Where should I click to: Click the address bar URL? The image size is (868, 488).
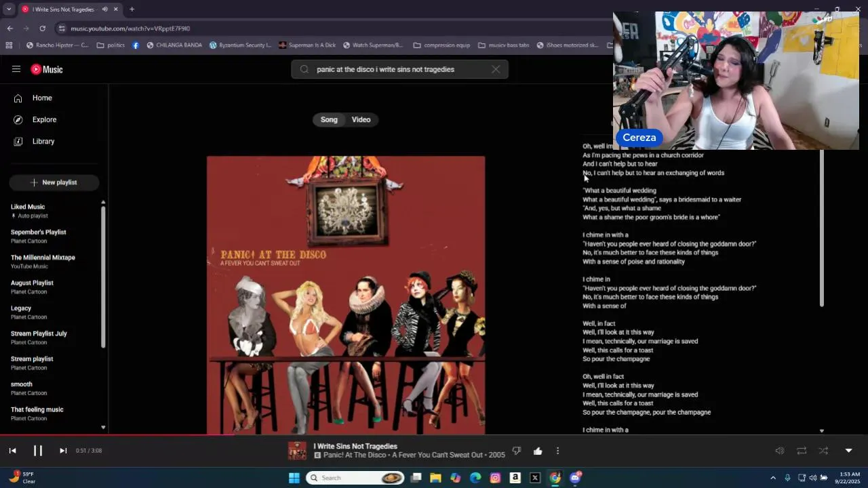(x=130, y=28)
